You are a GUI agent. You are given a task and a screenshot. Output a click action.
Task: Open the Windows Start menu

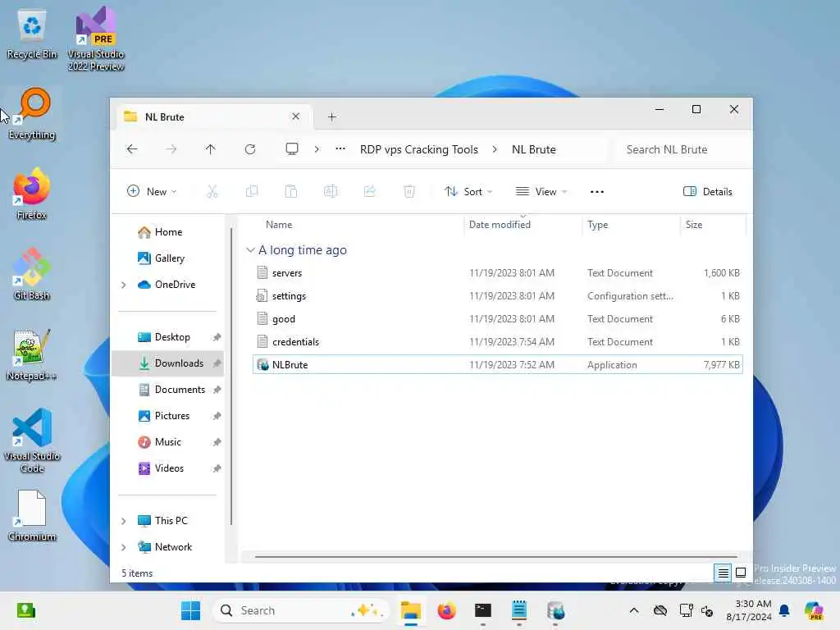click(x=190, y=610)
